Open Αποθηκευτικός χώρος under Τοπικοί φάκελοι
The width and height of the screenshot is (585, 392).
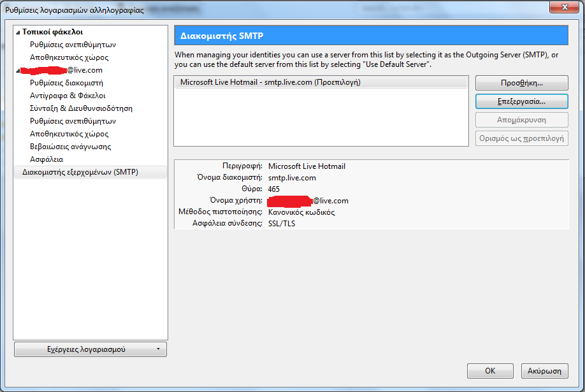coord(69,57)
